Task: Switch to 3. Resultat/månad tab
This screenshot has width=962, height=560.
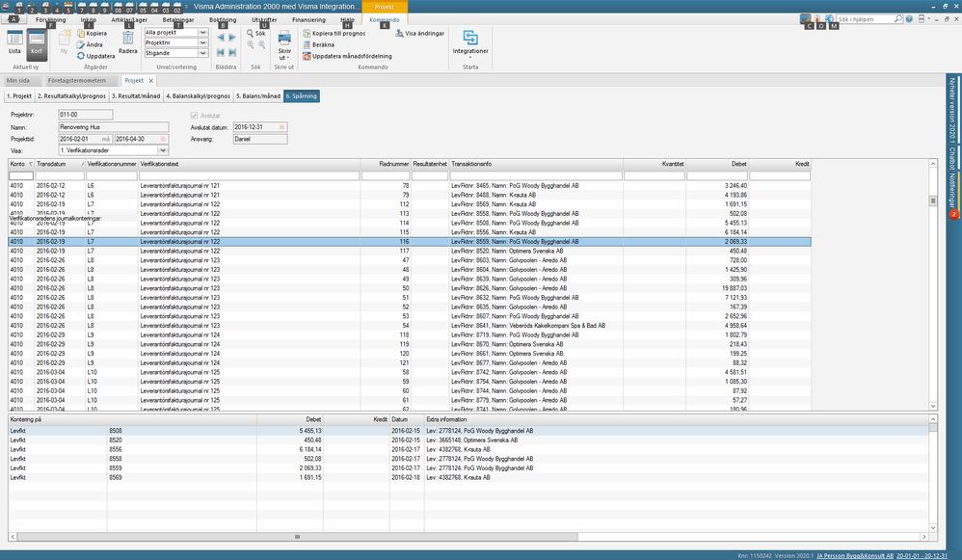Action: tap(135, 96)
